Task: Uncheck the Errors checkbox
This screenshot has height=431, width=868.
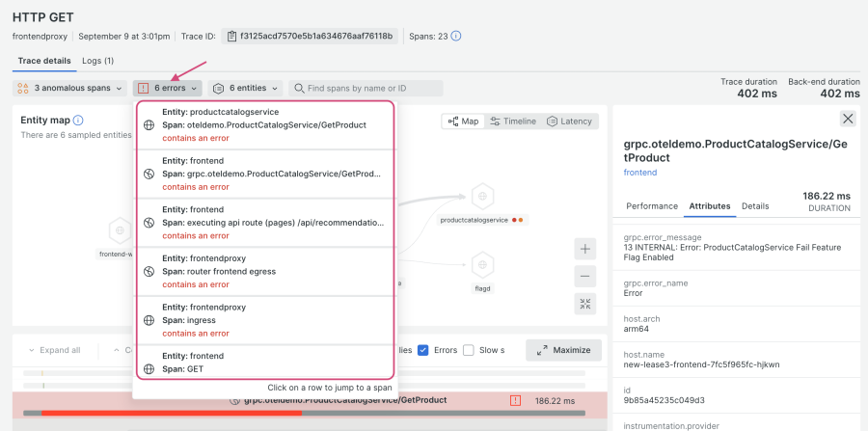Action: 423,350
